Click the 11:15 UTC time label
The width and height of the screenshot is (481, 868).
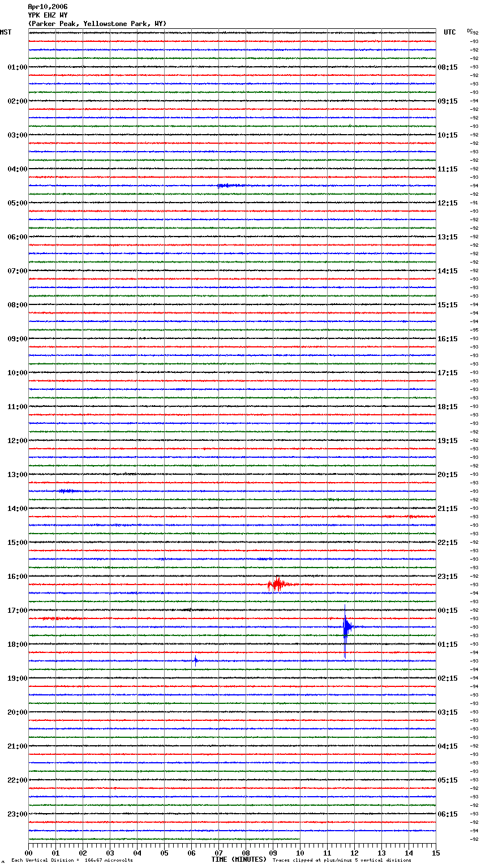point(448,169)
